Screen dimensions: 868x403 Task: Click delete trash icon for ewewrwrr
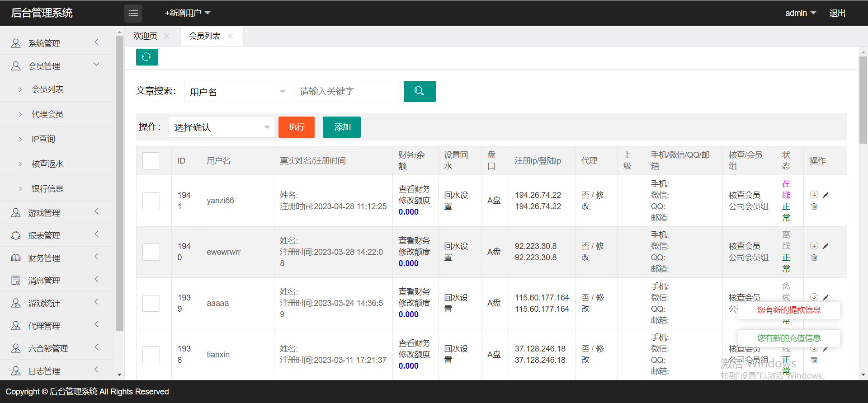point(814,258)
